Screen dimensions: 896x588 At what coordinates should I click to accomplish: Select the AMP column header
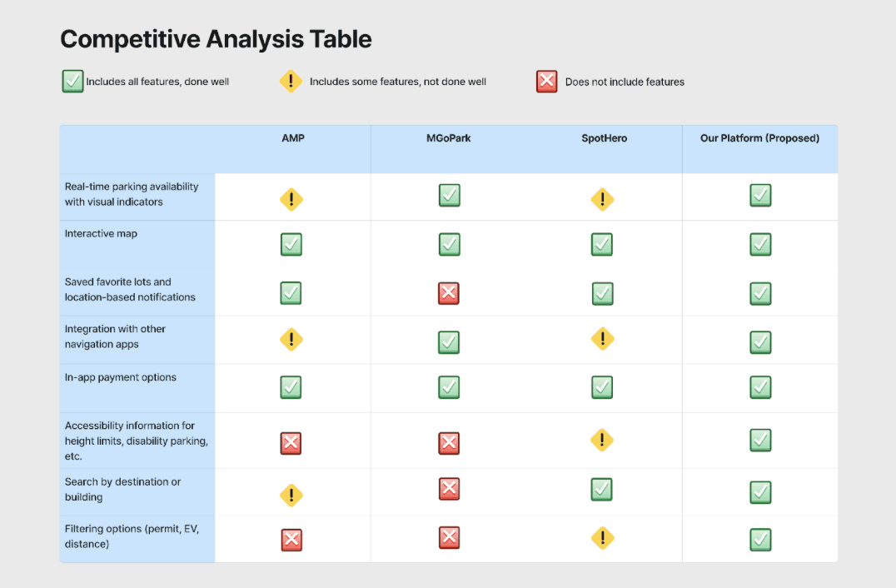(x=293, y=138)
